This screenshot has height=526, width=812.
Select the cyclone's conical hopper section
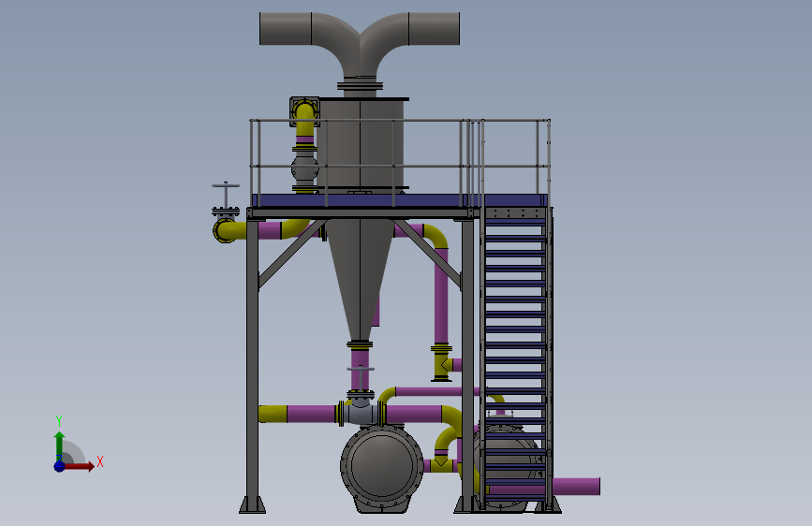(x=360, y=280)
